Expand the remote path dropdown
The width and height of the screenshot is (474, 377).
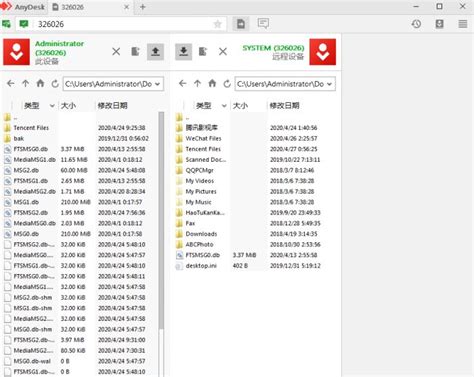(x=329, y=84)
